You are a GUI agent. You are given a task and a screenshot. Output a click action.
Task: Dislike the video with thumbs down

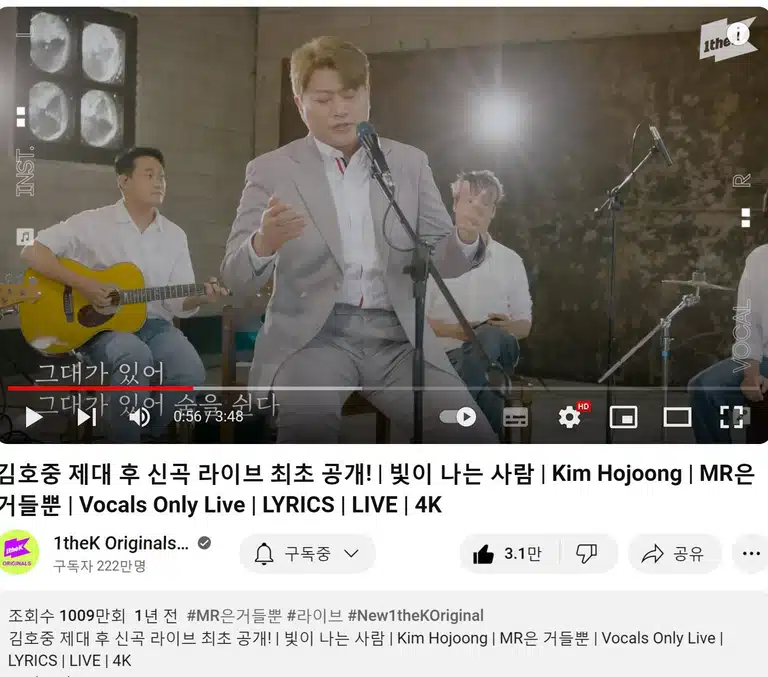(587, 554)
